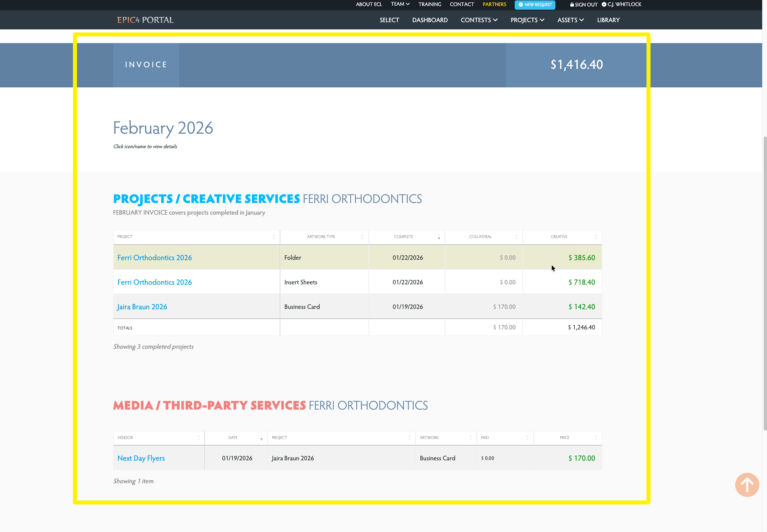The height and width of the screenshot is (532, 767).
Task: Click the scroll-to-top arrow button
Action: click(x=747, y=485)
